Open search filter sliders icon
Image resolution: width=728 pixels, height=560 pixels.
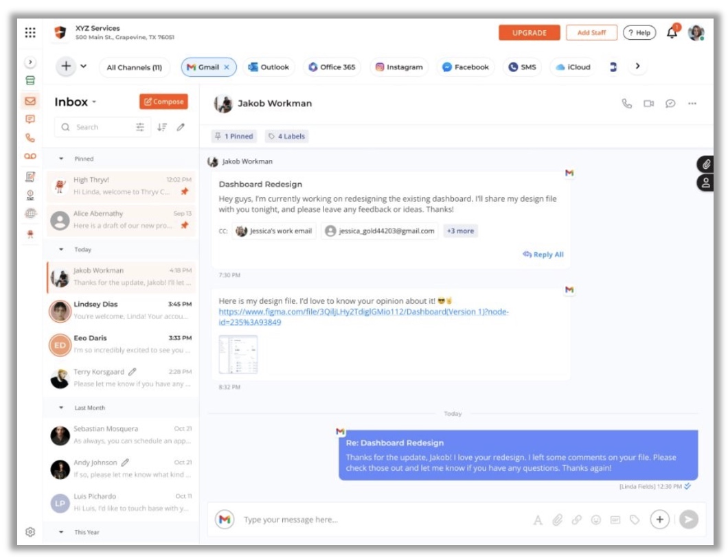point(139,127)
